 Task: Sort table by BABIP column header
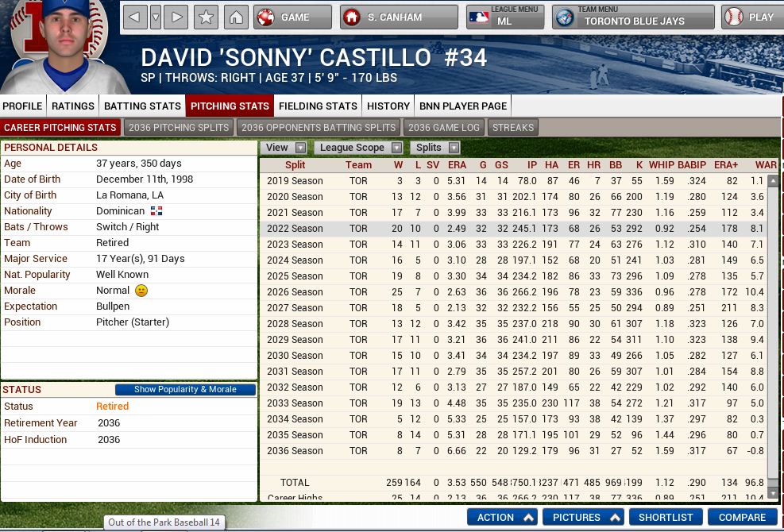pos(692,165)
